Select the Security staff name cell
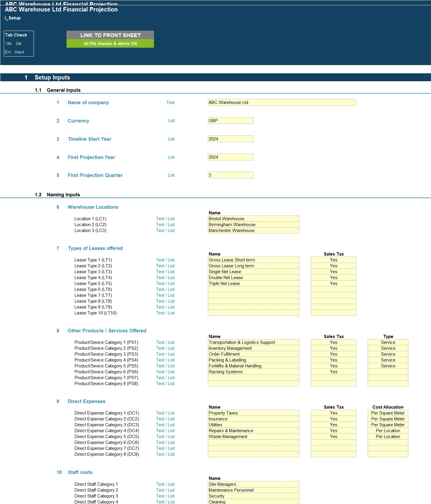The image size is (431, 504). tap(253, 496)
